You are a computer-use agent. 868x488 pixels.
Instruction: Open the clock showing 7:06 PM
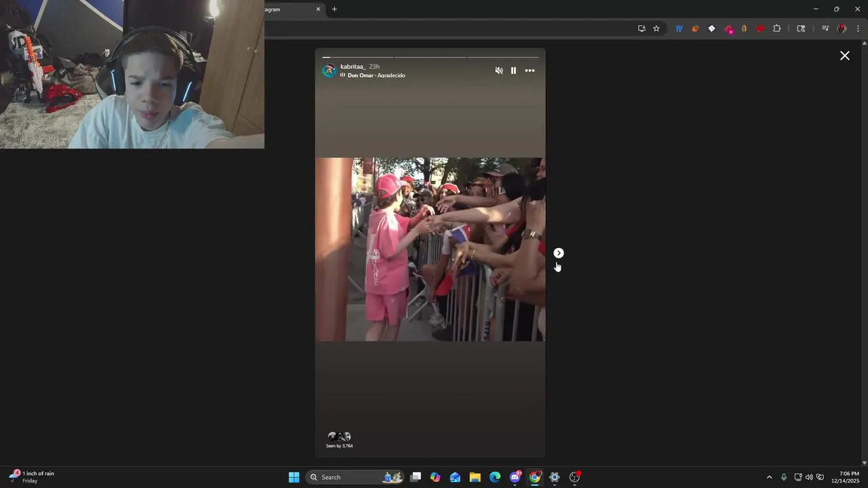click(x=845, y=477)
